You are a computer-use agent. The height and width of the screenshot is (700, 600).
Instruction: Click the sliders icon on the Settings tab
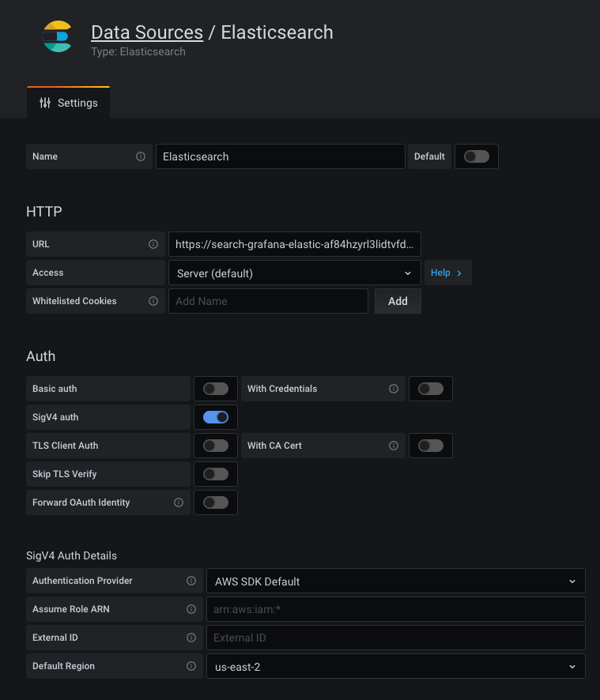pyautogui.click(x=46, y=102)
